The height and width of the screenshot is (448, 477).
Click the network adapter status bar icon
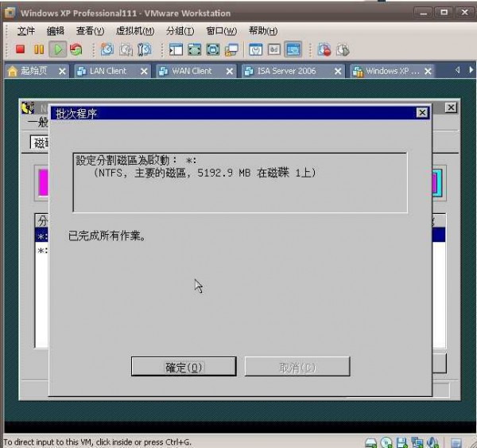(x=417, y=442)
